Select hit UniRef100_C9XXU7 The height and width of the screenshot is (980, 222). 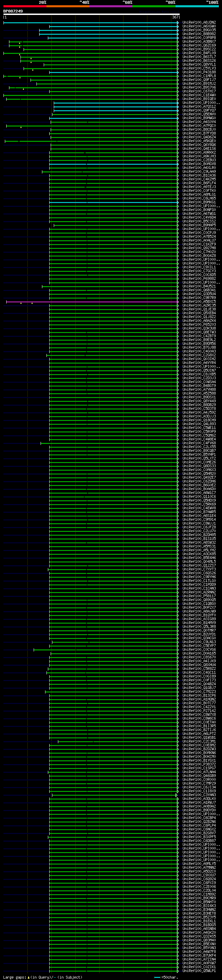pos(199,875)
